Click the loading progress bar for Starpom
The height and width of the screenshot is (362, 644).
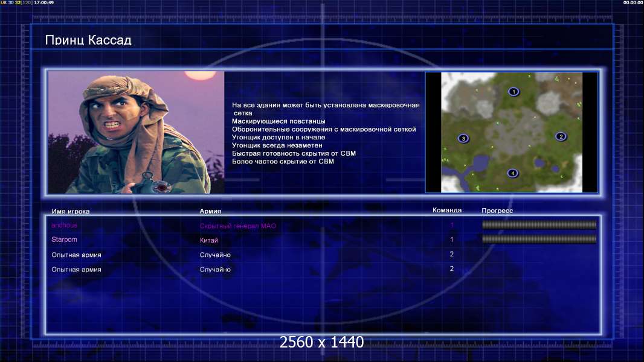coord(539,239)
